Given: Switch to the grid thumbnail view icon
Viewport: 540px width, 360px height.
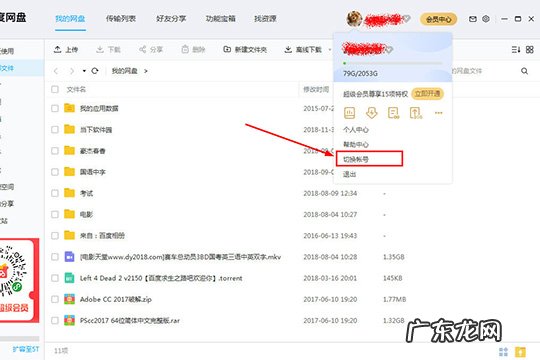Looking at the screenshot, I should pos(530,50).
